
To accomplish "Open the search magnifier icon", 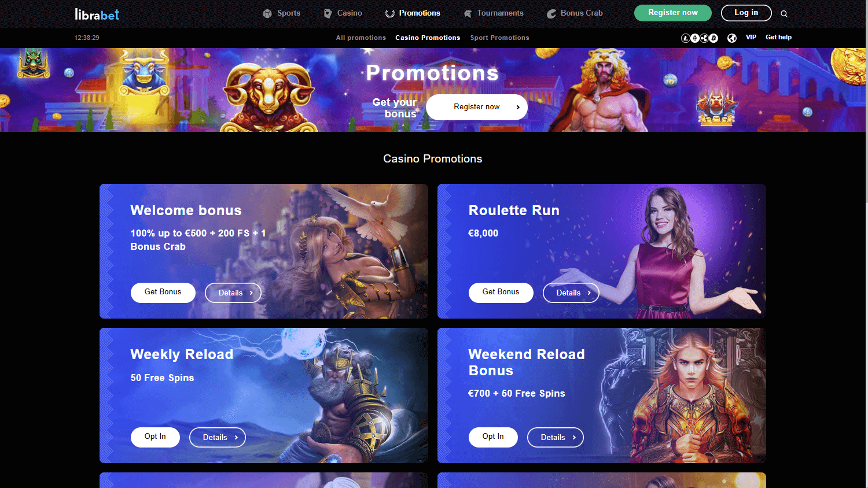I will coord(784,14).
